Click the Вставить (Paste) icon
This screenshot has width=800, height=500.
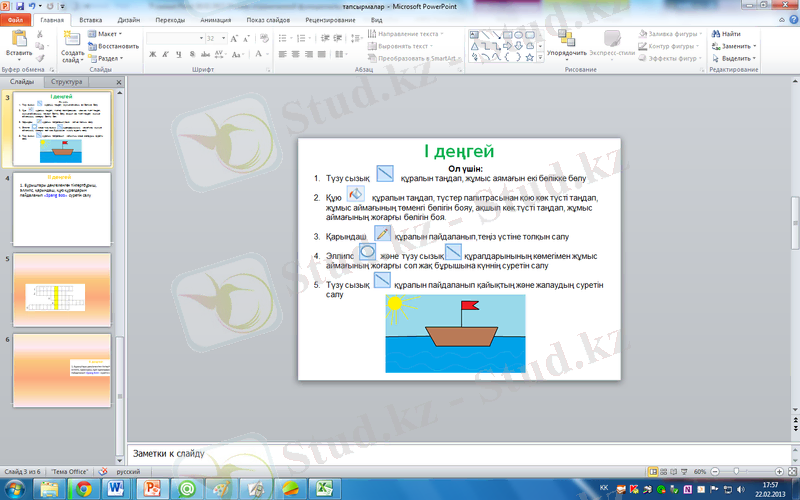[17, 40]
